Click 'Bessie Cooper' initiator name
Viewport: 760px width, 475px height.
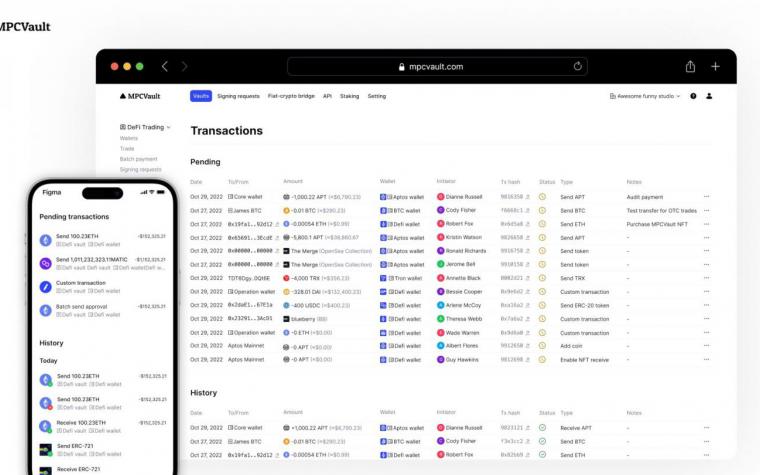click(x=464, y=292)
